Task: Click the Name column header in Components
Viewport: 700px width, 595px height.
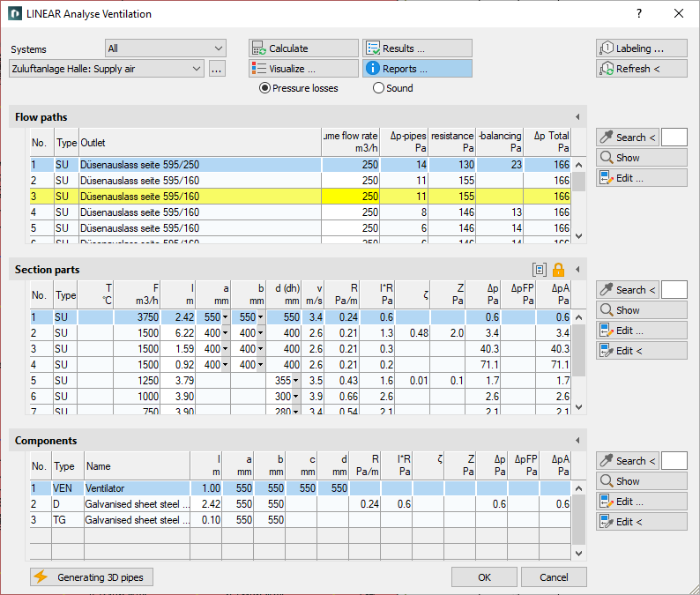Action: [x=137, y=466]
